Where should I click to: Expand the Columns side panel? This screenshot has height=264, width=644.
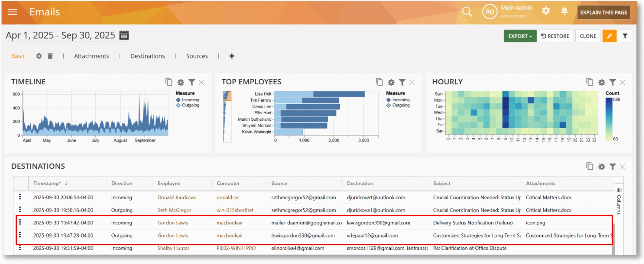pos(619,201)
